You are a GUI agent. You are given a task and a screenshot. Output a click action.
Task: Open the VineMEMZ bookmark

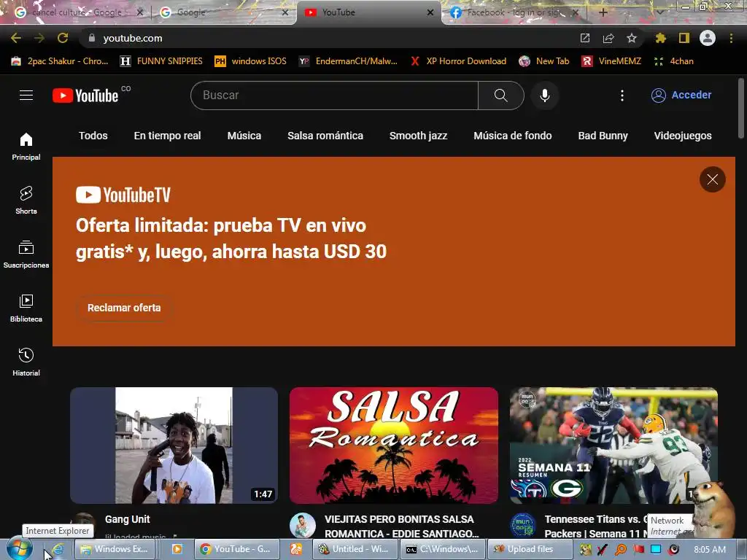611,61
